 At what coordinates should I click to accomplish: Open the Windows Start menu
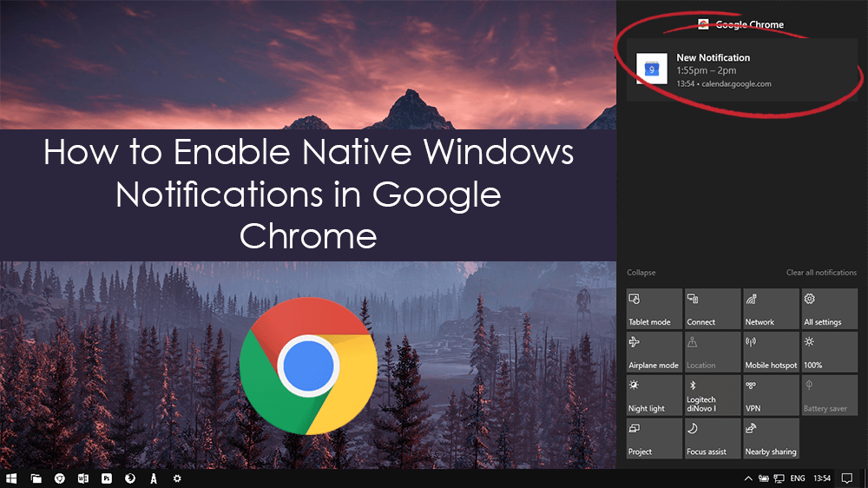click(x=11, y=478)
